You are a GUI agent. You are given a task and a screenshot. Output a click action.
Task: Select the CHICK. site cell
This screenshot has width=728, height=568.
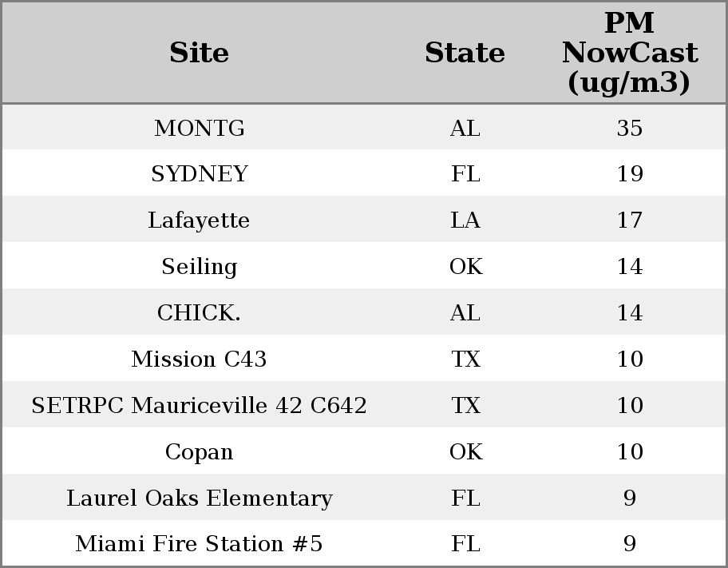[x=199, y=313]
